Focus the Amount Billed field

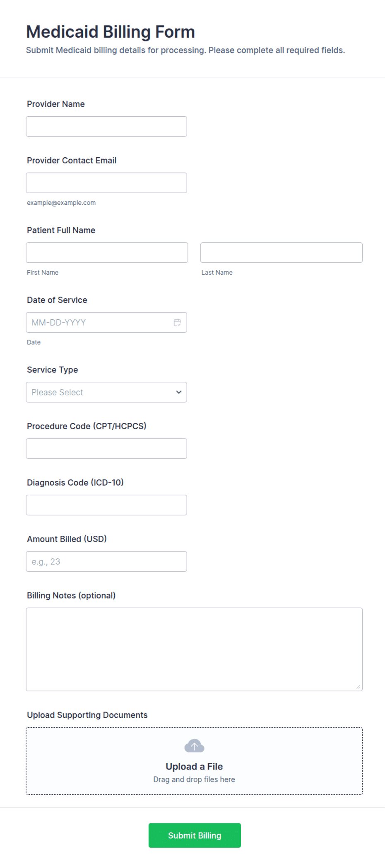point(106,561)
